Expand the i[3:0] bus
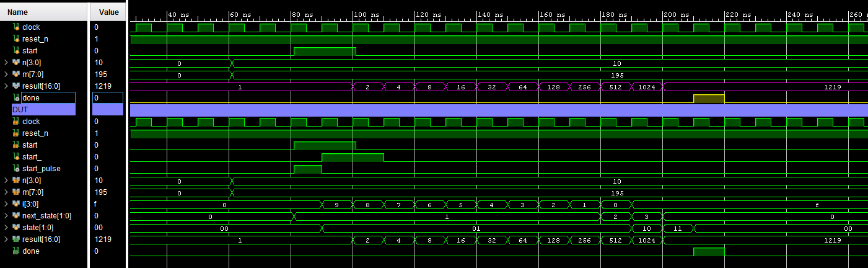The height and width of the screenshot is (268, 868). 6,204
